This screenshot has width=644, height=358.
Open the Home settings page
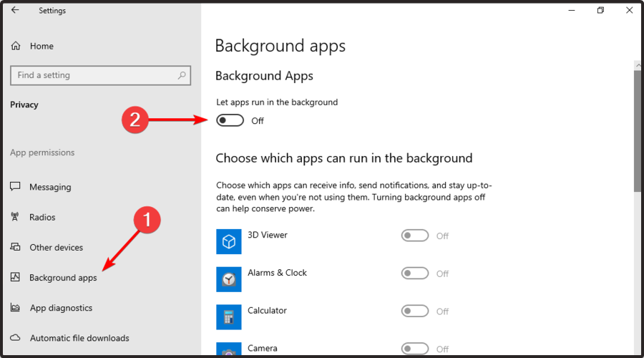(x=42, y=46)
